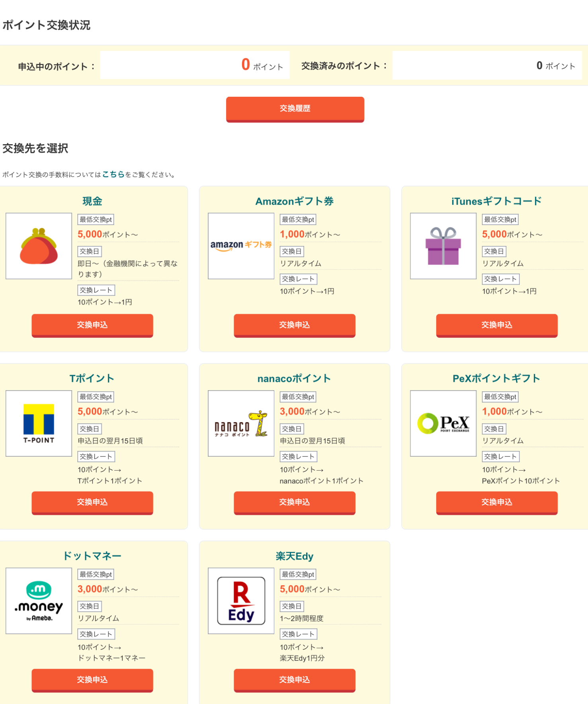Click the PeX Point Exchange logo
This screenshot has height=704, width=588.
pos(443,423)
